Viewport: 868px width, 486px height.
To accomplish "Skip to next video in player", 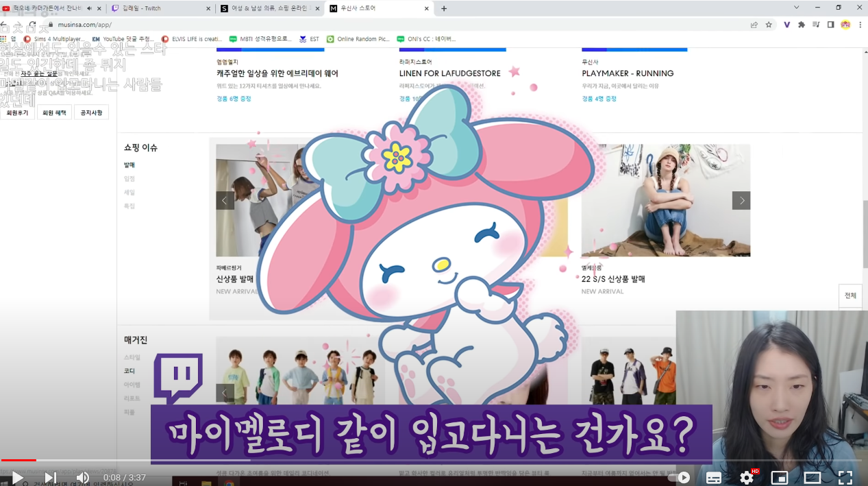I will (51, 477).
